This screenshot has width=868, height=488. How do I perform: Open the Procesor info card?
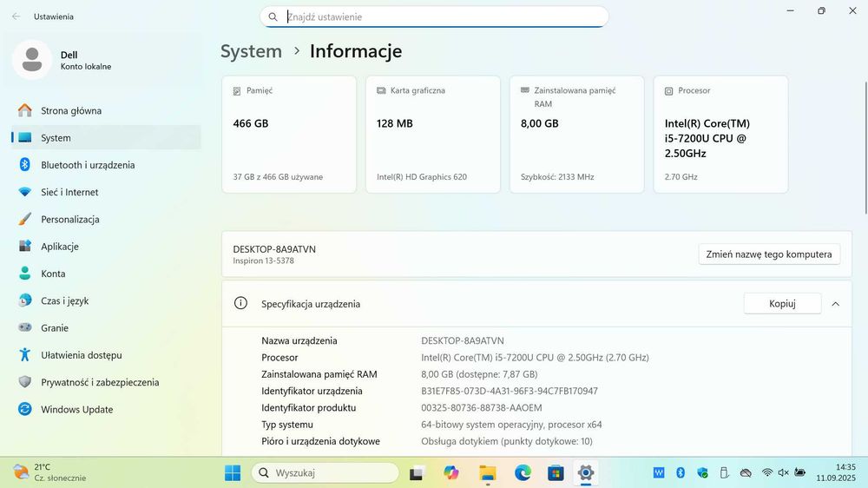720,135
